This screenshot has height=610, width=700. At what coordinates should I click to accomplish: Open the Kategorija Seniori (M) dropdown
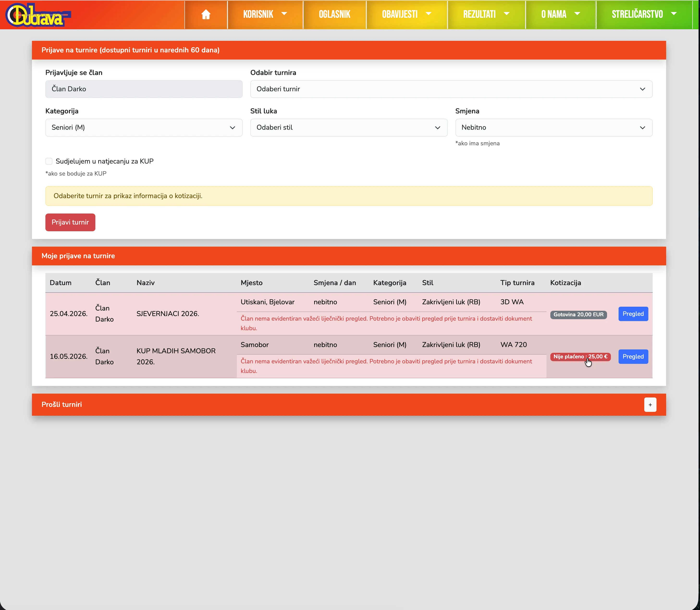(x=144, y=128)
